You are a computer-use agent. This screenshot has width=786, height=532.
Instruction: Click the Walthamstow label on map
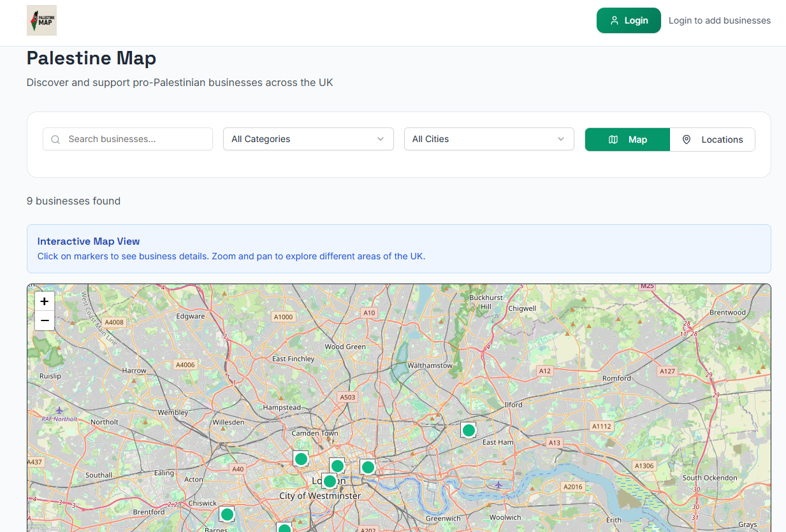click(x=430, y=366)
